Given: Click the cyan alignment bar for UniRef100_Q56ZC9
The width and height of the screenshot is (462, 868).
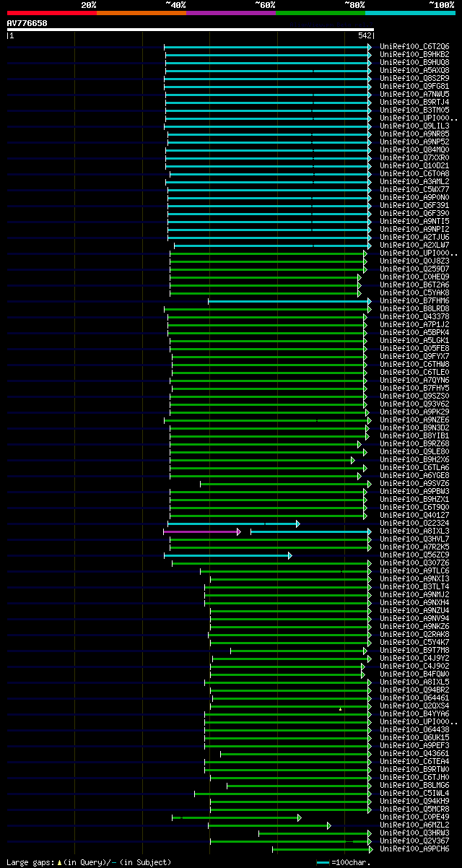Looking at the screenshot, I should pos(228,555).
